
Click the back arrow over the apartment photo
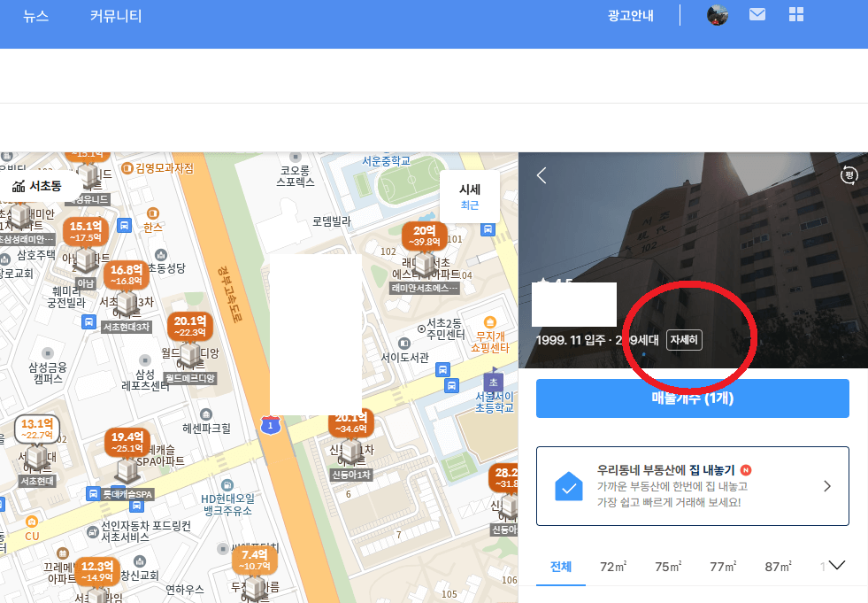(x=542, y=175)
